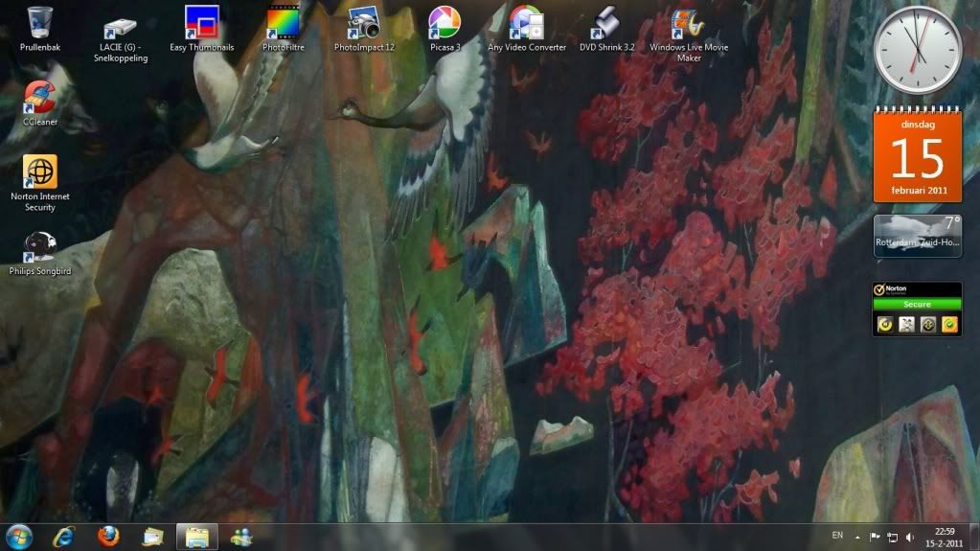Open Windows Explorer taskbar button
The width and height of the screenshot is (980, 551).
197,538
